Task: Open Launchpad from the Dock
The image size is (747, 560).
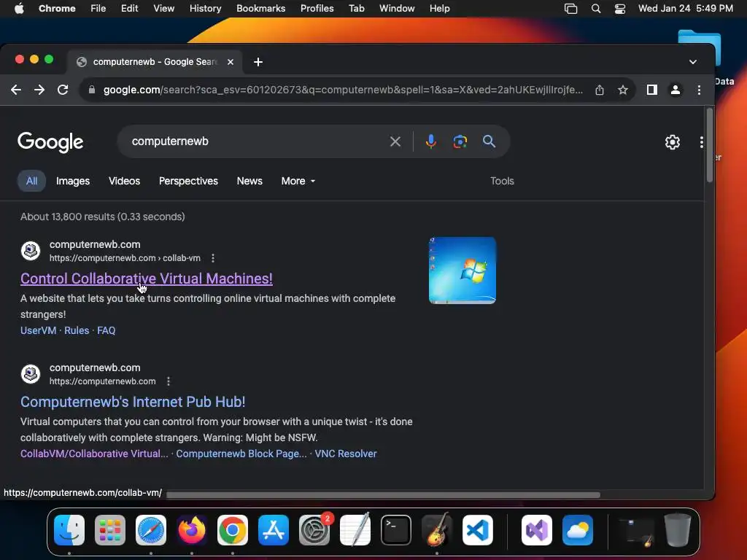Action: (x=110, y=530)
